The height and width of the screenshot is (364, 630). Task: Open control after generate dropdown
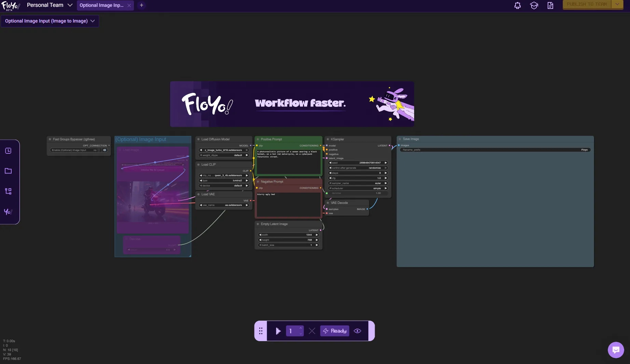coord(358,168)
